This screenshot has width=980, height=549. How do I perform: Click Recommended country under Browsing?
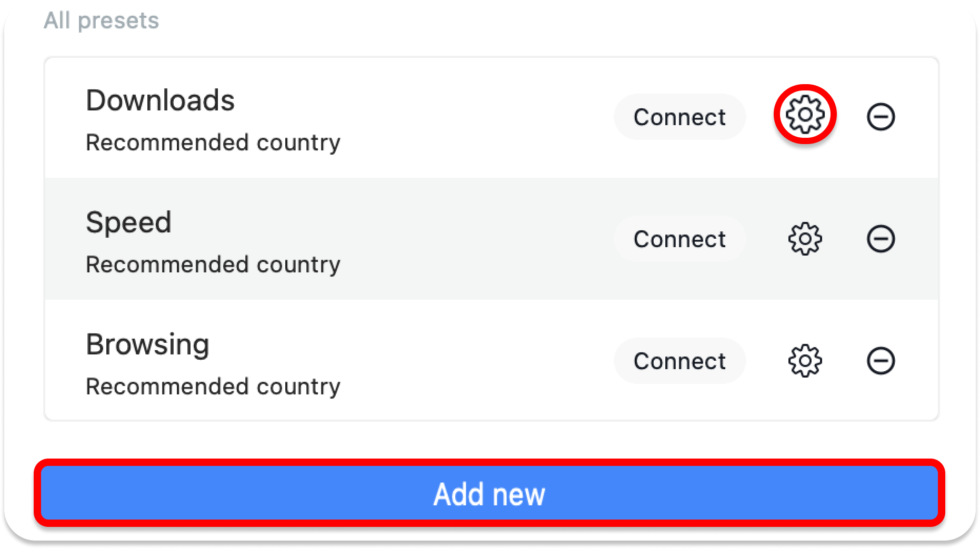213,387
